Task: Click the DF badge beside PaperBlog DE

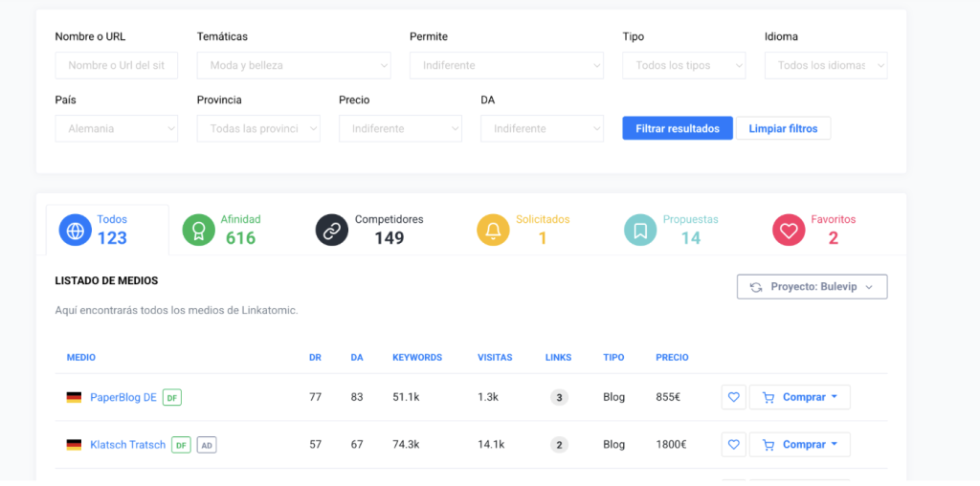Action: pos(171,397)
